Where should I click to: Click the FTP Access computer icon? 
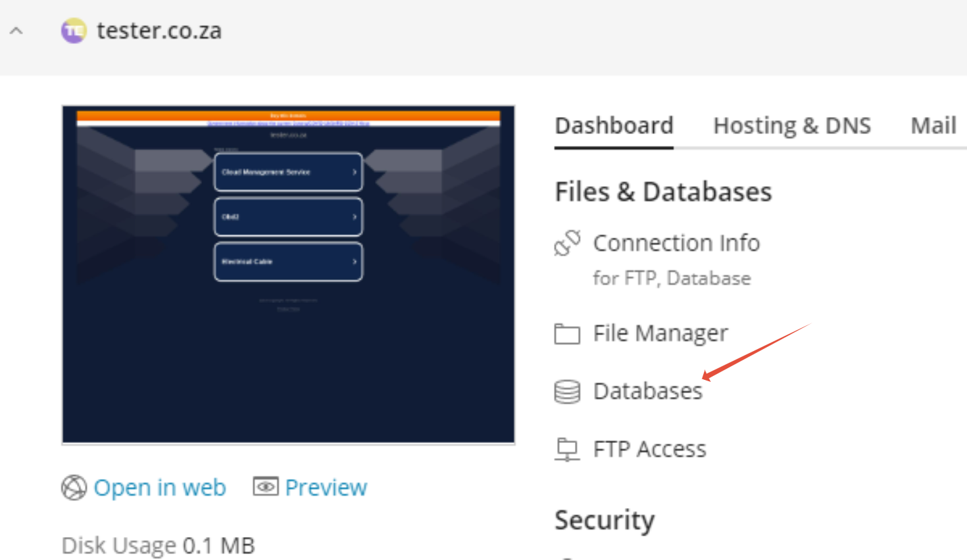coord(567,450)
